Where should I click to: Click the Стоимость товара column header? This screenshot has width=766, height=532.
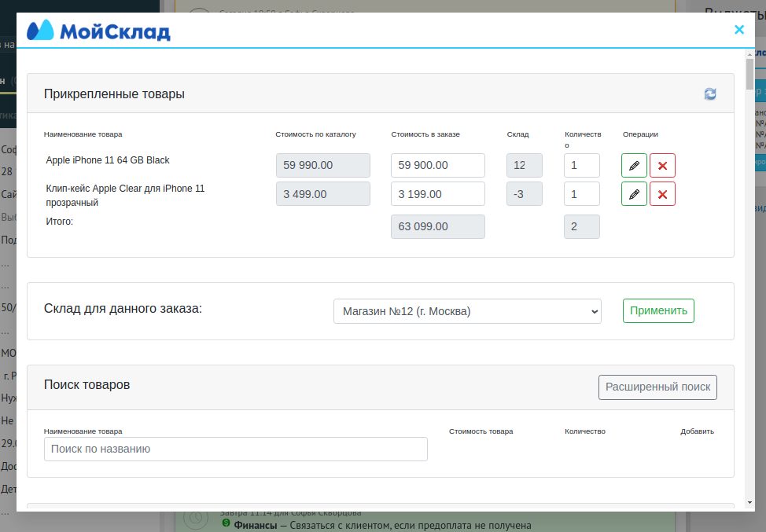tap(481, 431)
